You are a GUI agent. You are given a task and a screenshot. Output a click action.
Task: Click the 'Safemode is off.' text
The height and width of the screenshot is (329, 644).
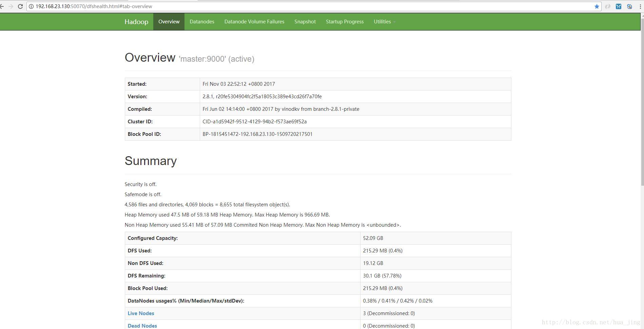coord(143,194)
